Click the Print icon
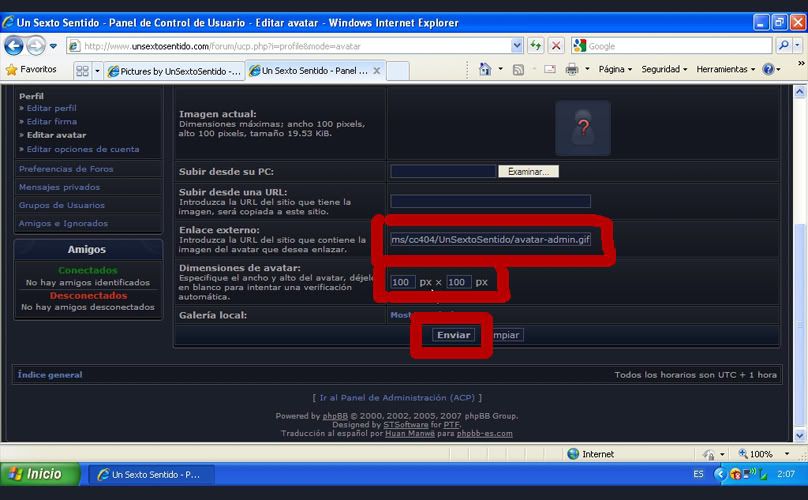The image size is (808, 500). click(x=572, y=69)
